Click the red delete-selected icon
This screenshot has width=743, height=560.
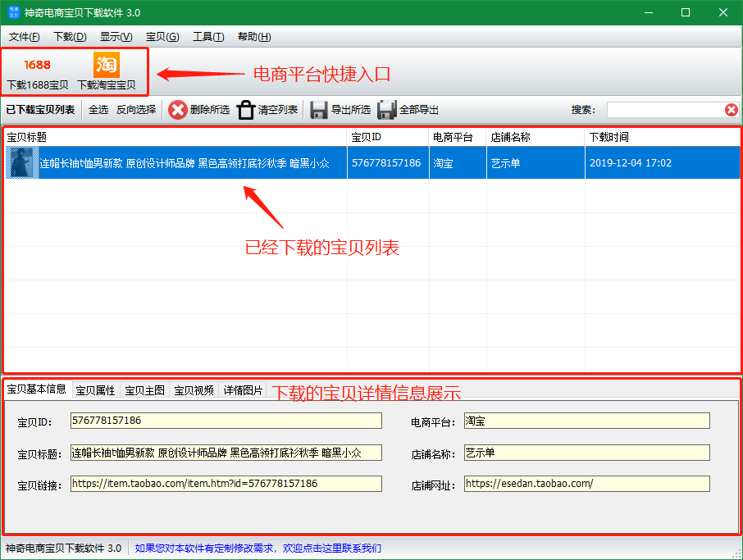pos(177,110)
